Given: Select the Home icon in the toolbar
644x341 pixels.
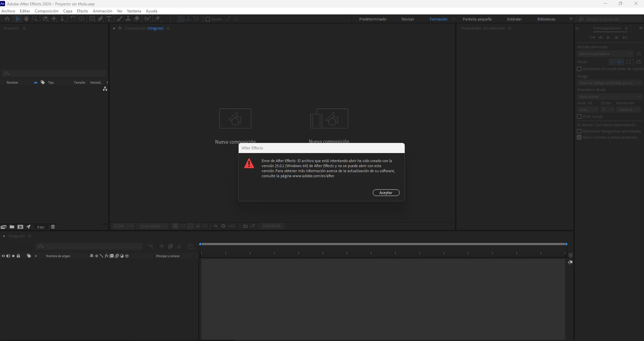Looking at the screenshot, I should pyautogui.click(x=7, y=19).
